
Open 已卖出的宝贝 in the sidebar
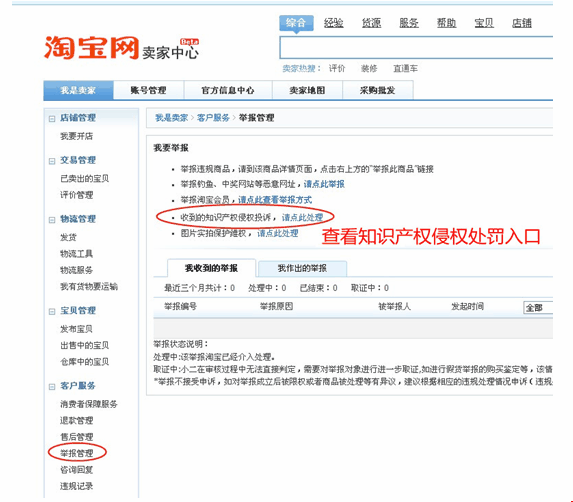point(84,178)
